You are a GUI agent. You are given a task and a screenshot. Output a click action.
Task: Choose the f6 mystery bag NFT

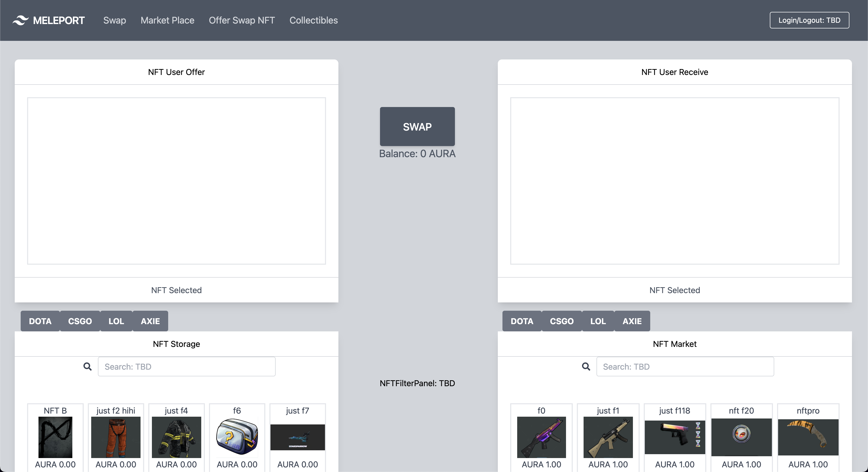[x=237, y=437]
